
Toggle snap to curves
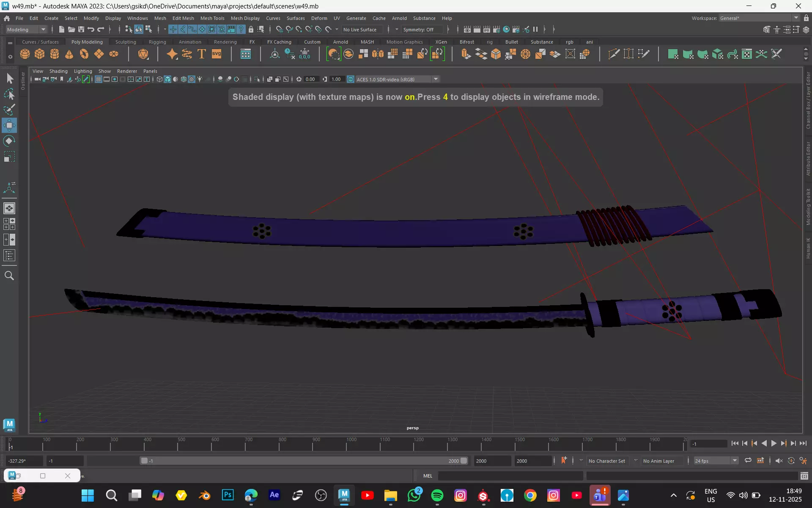point(289,29)
